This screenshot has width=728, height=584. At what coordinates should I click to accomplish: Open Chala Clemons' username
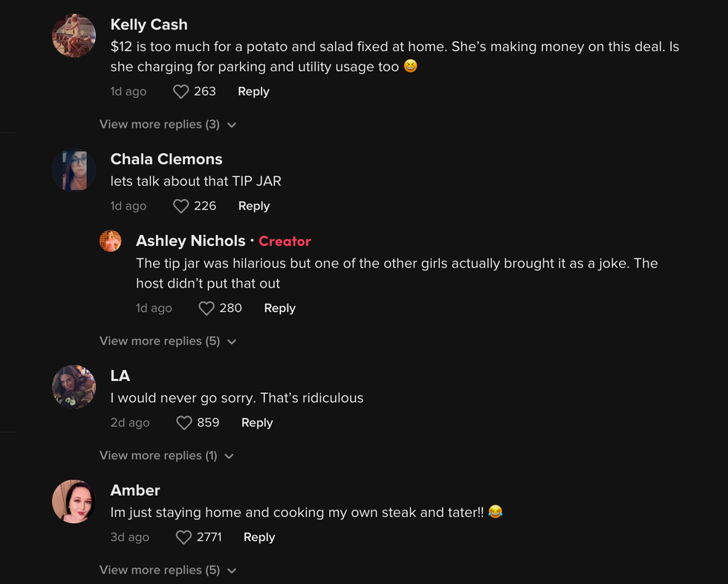pos(166,159)
